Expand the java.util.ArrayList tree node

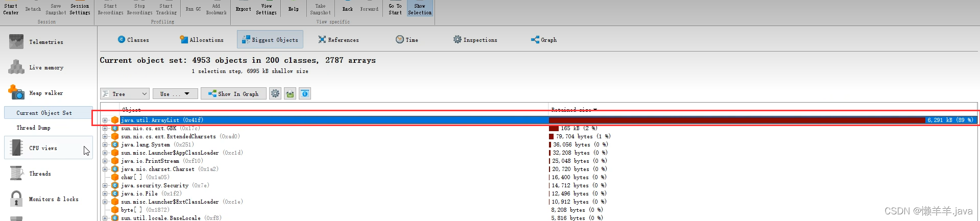105,120
